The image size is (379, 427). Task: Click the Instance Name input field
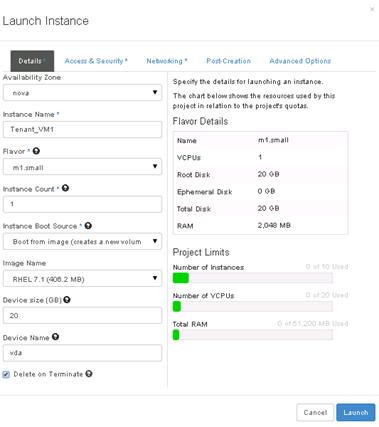[x=82, y=129]
